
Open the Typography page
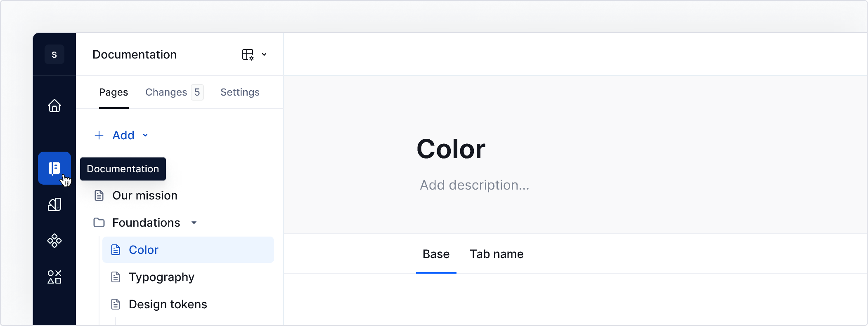point(161,277)
